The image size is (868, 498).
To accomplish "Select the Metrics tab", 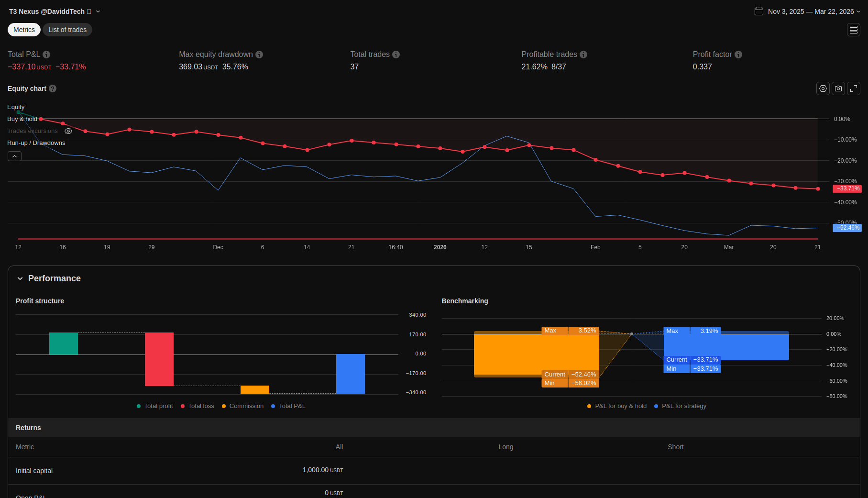I will (x=24, y=30).
